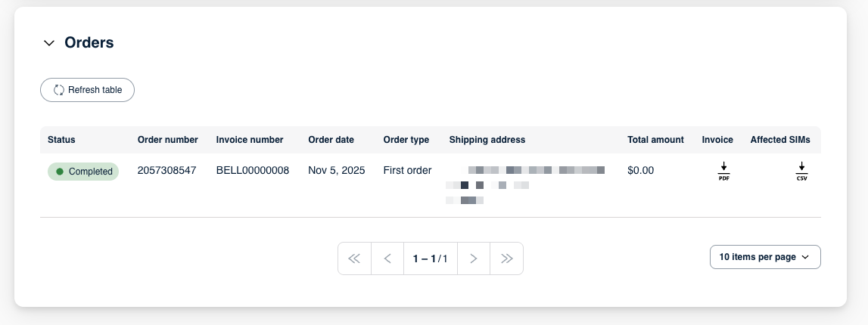Click the 1 – 1 / 1 page indicator
The height and width of the screenshot is (325, 868).
[x=431, y=258]
